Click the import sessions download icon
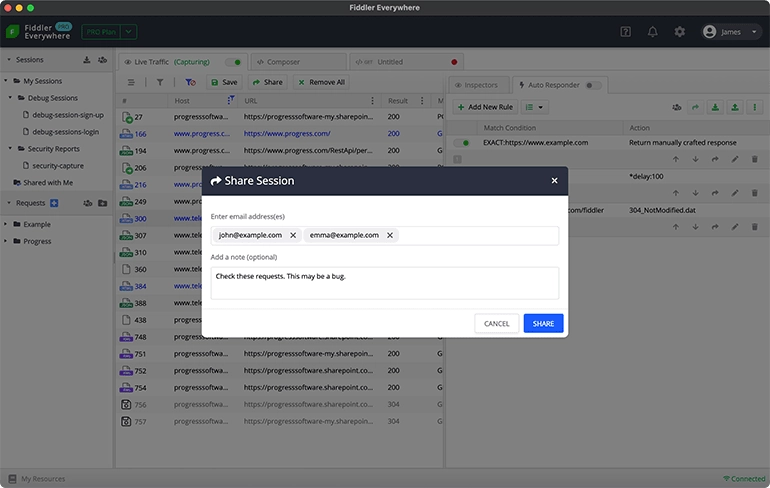770x488 pixels. coord(86,60)
